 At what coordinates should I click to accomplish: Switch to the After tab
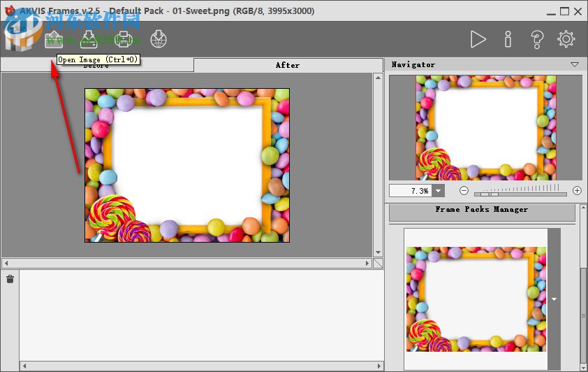click(x=288, y=65)
